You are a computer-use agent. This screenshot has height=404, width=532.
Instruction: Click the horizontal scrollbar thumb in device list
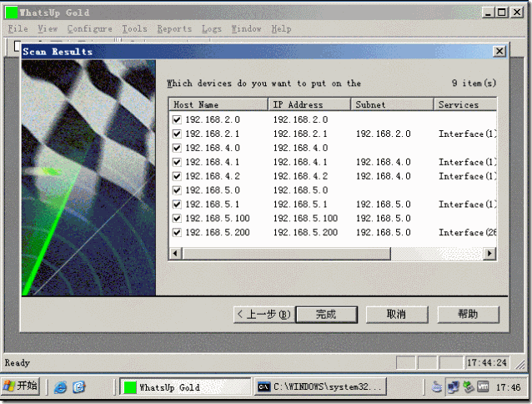pos(286,253)
